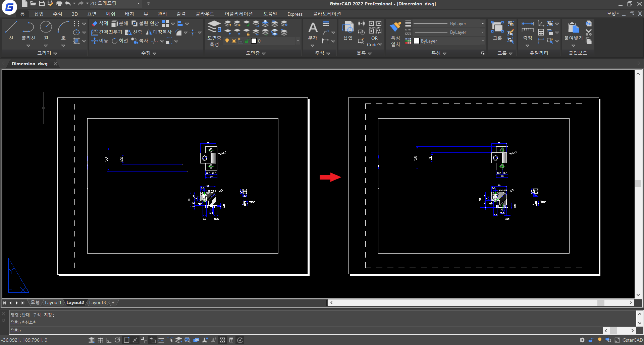644x345 pixels.
Task: Toggle Dynamic Input in status bar
Action: pos(153,340)
